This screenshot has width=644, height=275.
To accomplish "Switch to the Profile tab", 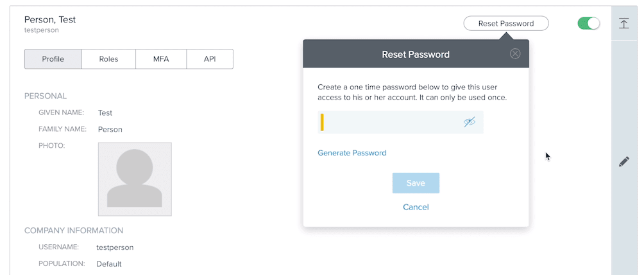I will 53,59.
